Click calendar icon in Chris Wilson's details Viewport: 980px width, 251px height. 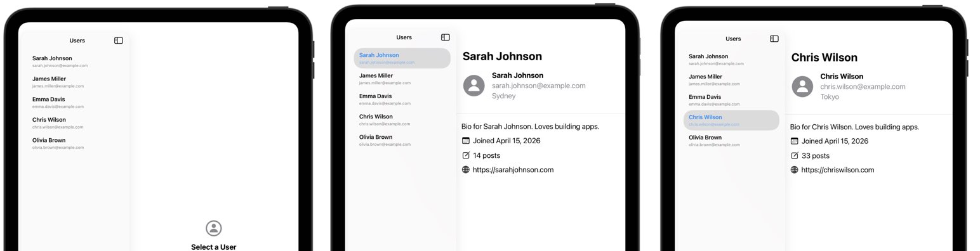coord(795,141)
